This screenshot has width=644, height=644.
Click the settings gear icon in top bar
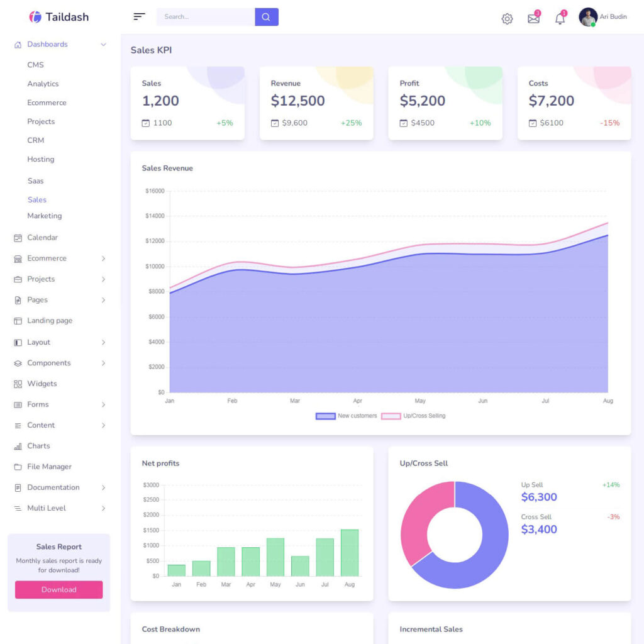pyautogui.click(x=507, y=18)
